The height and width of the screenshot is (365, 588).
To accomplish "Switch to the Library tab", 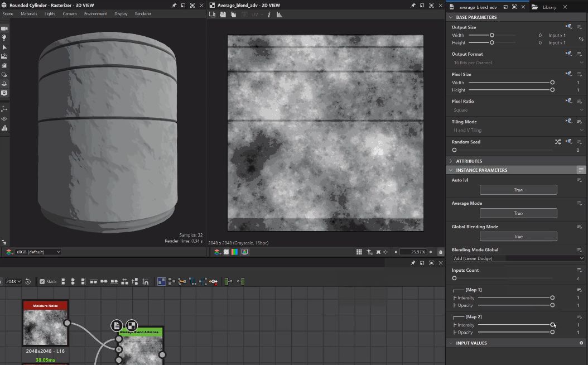I will click(548, 7).
